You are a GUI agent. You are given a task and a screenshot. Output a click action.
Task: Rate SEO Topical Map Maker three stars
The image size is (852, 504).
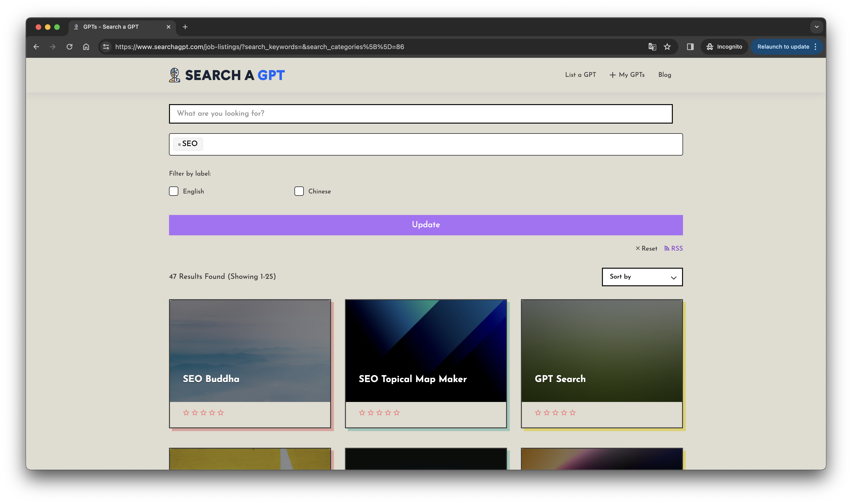coord(379,413)
